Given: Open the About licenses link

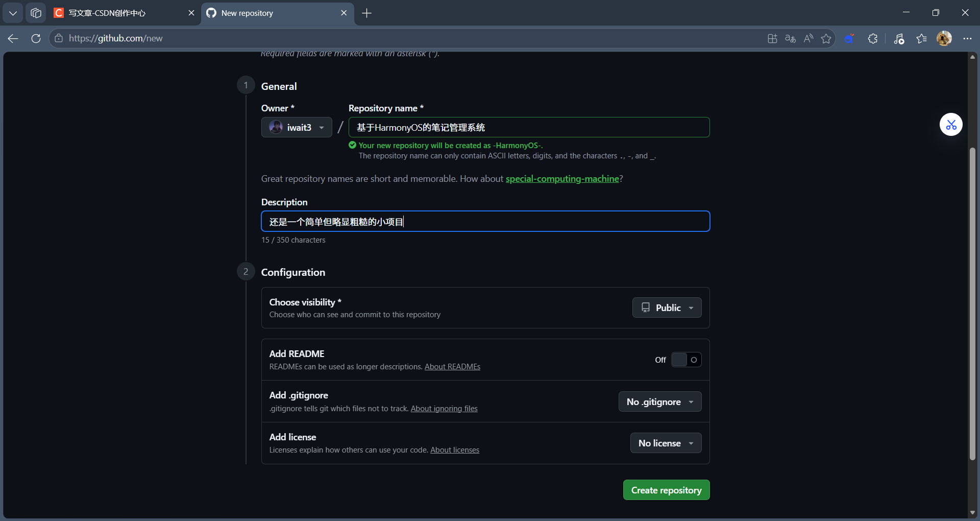Looking at the screenshot, I should coord(455,450).
